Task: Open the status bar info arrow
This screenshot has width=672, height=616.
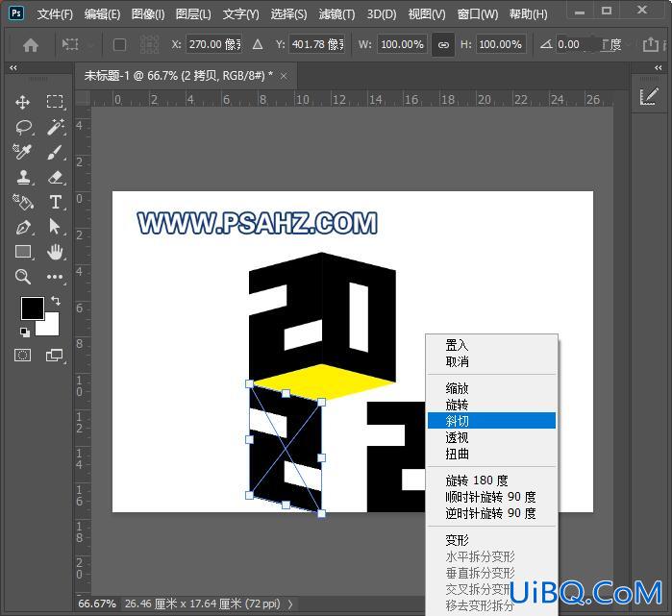Action: 290,604
